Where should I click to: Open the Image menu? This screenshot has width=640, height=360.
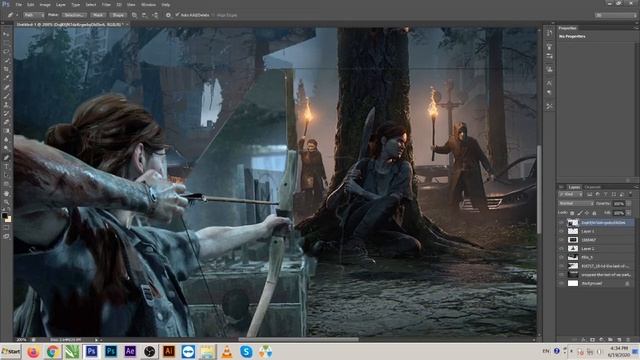(45, 4)
